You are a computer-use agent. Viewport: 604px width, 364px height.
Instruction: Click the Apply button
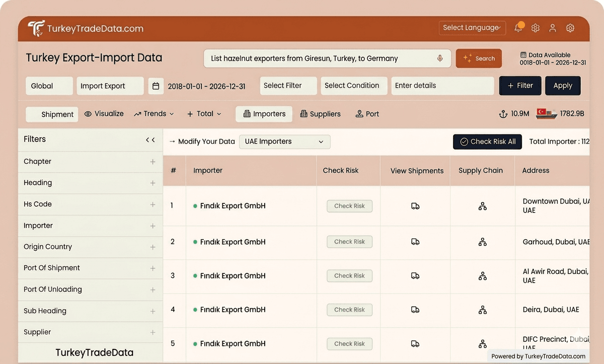click(563, 86)
